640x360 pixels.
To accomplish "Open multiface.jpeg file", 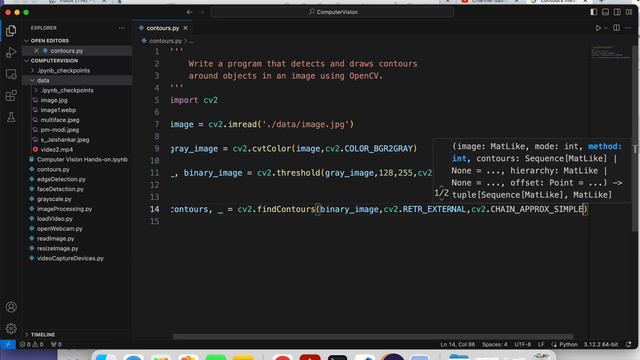I will pos(60,120).
